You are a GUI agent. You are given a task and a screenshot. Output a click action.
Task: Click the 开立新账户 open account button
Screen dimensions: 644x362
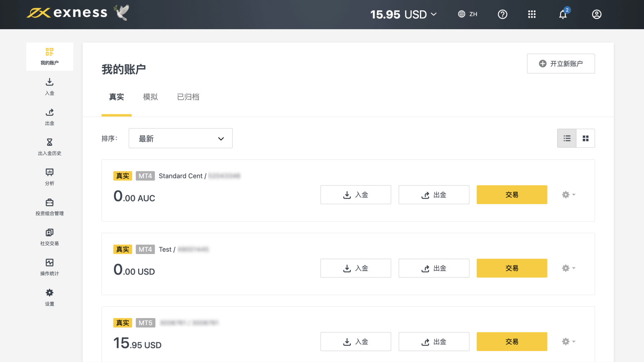(x=561, y=64)
